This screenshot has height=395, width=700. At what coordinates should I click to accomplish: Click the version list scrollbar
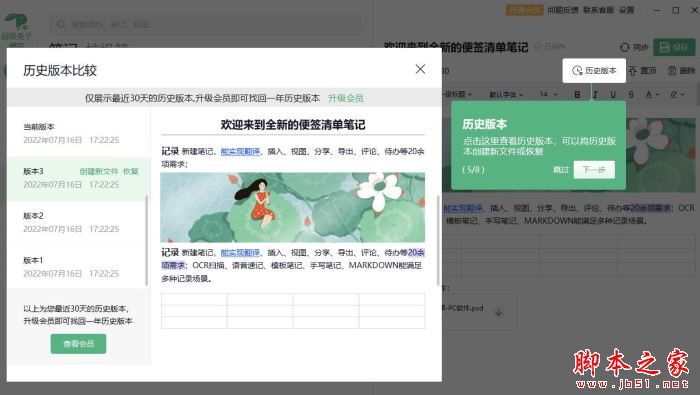pos(147,240)
